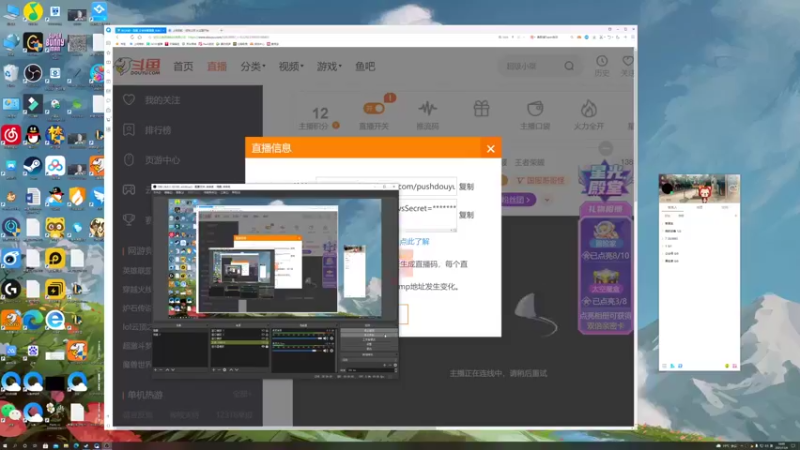This screenshot has width=800, height=450.
Task: Open the OBS Studio desktop icon
Action: pos(33,73)
